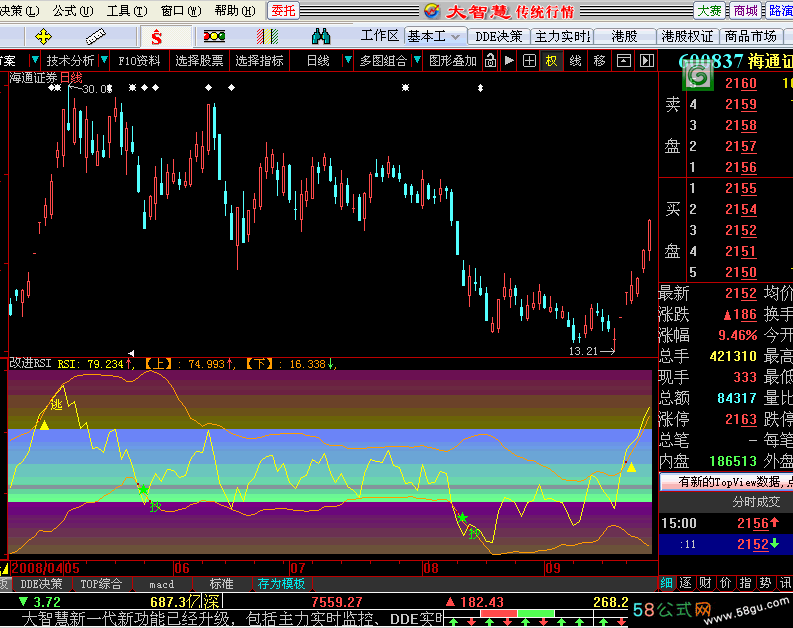Image resolution: width=793 pixels, height=628 pixels.
Task: Click the 商城 store button
Action: coord(746,10)
